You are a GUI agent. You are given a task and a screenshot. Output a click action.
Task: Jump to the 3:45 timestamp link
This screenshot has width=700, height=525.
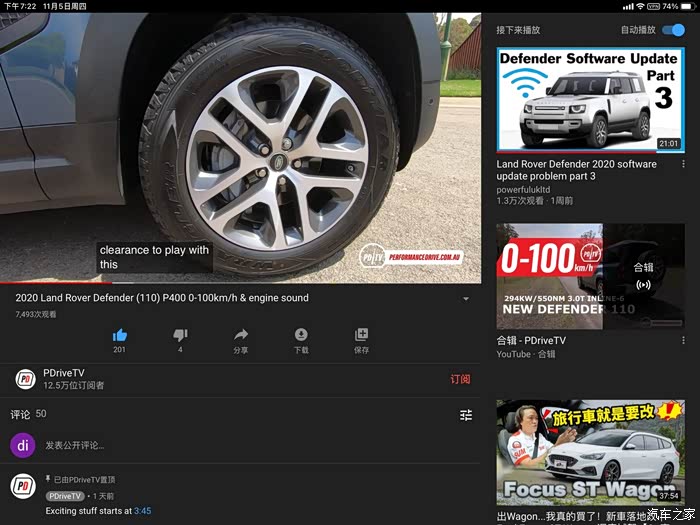[x=142, y=511]
